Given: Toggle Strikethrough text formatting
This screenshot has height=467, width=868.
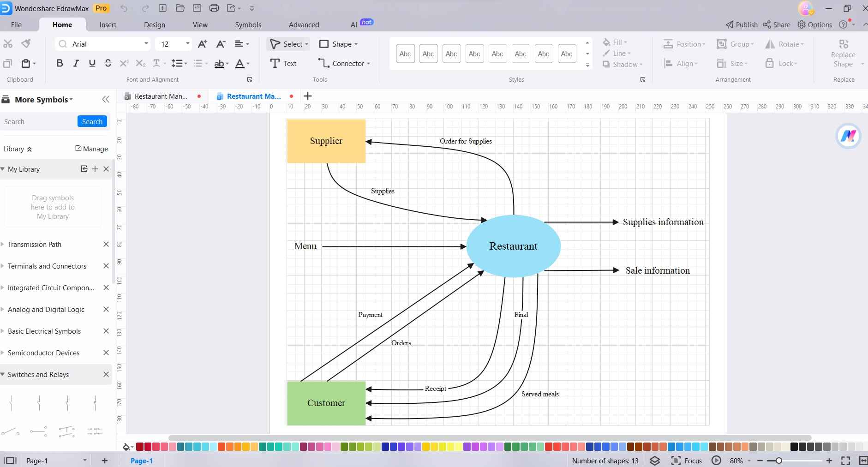Looking at the screenshot, I should [108, 63].
